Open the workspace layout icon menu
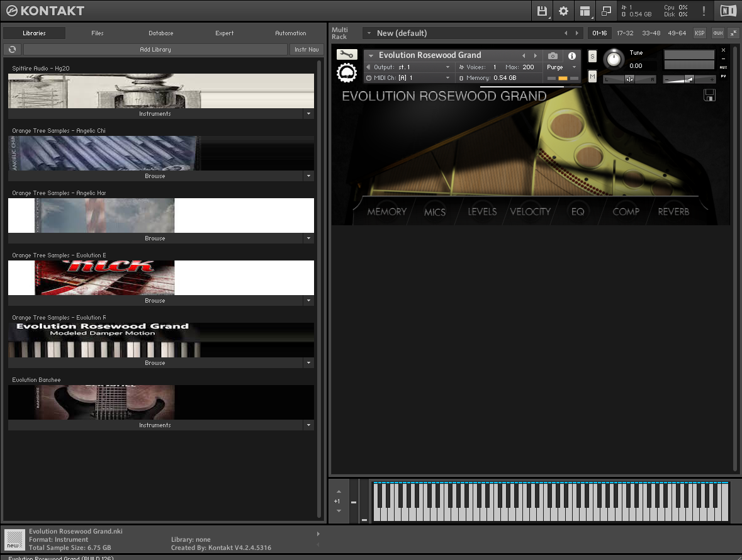The height and width of the screenshot is (560, 742). click(x=585, y=11)
